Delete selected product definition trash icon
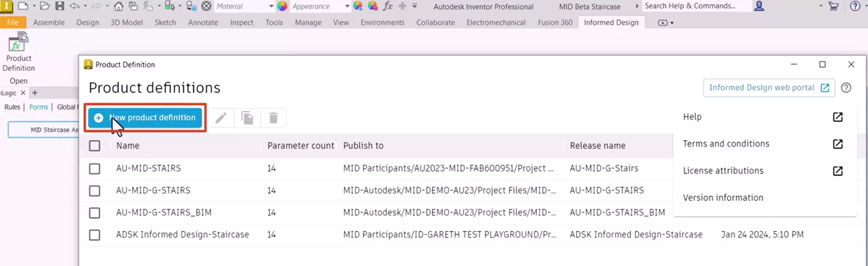The width and height of the screenshot is (868, 266). click(273, 118)
